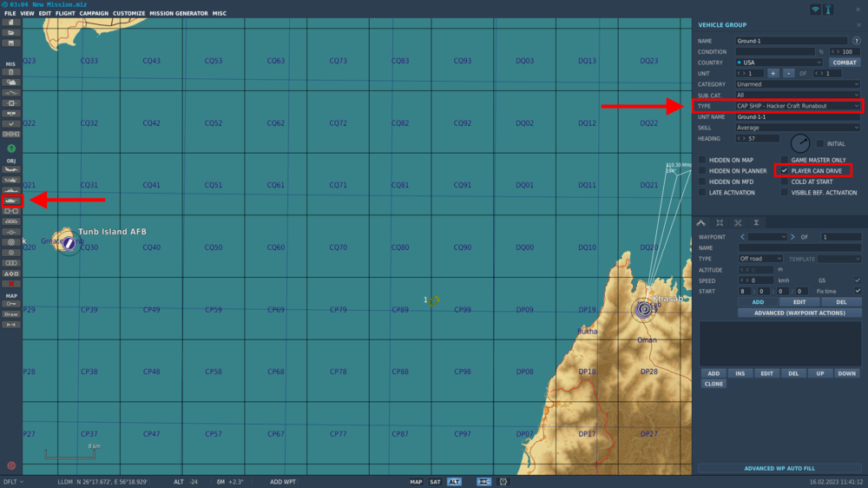The width and height of the screenshot is (868, 488).
Task: Add a unit with the plus button
Action: [x=773, y=73]
